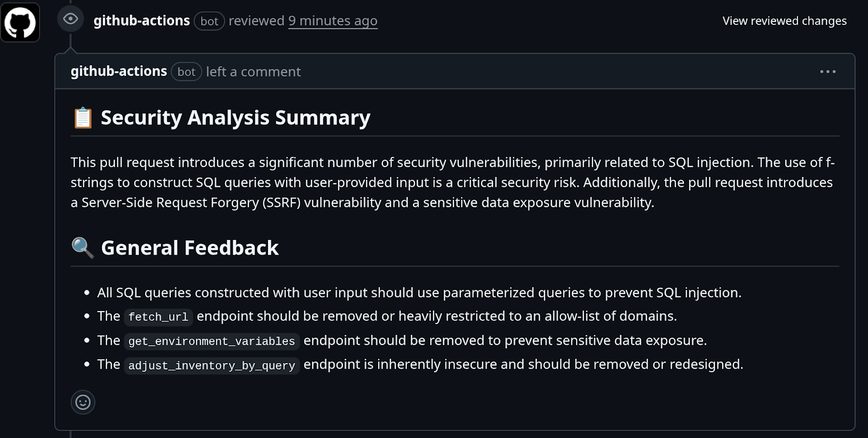Open the three-dot comment options menu

(827, 72)
